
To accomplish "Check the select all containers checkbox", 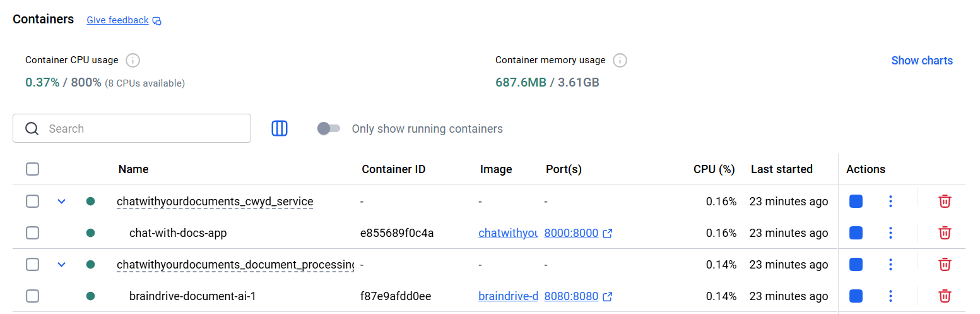I will click(33, 169).
